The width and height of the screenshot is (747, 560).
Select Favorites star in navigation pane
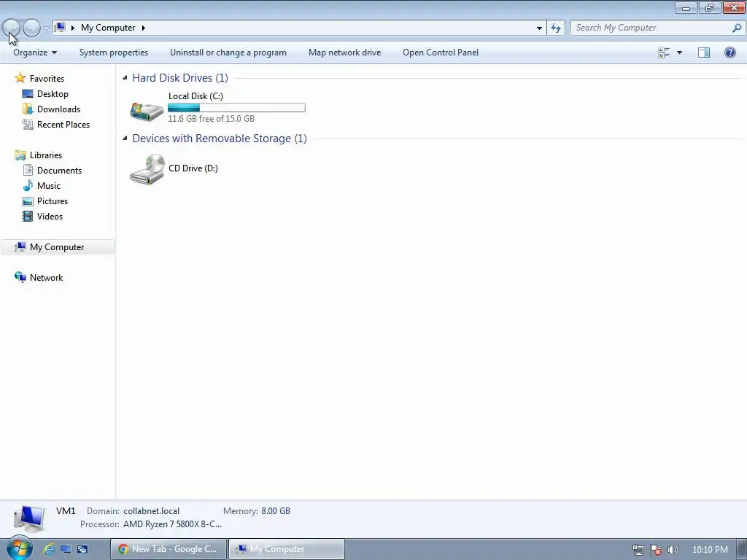coord(20,77)
